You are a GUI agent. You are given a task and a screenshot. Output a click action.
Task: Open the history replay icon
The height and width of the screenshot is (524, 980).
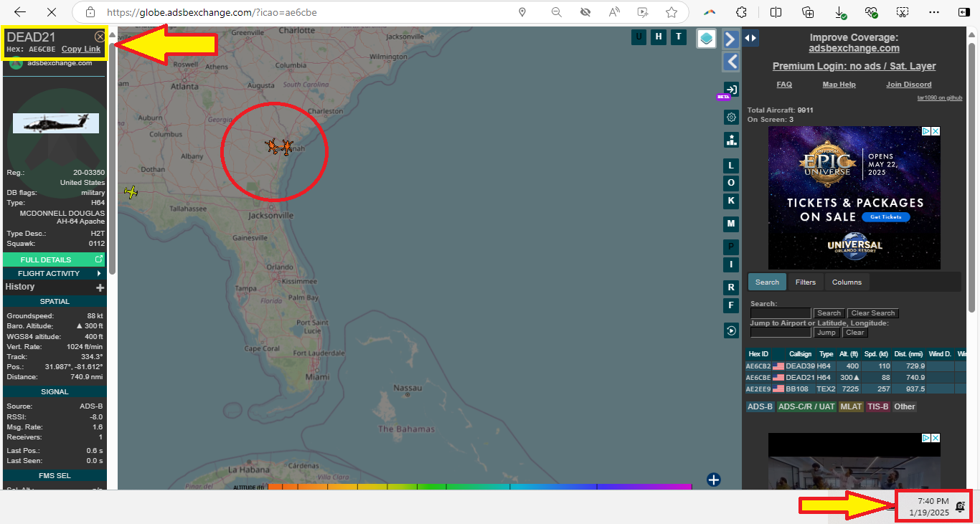731,330
